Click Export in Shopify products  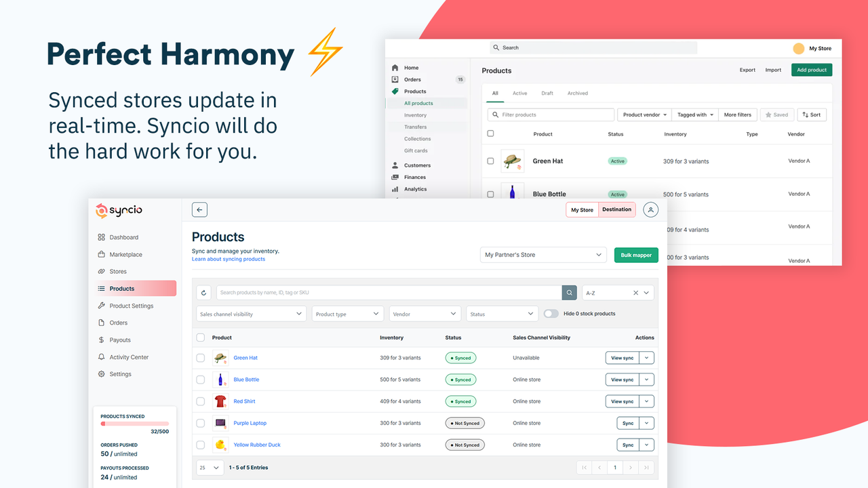(x=747, y=70)
